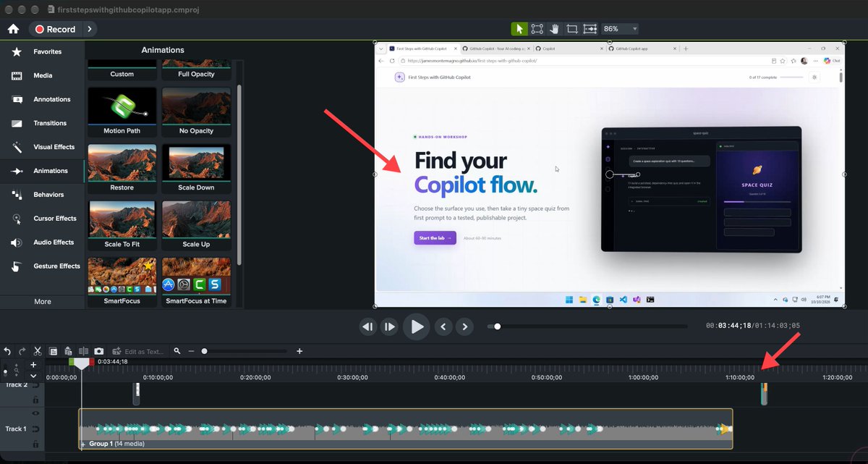This screenshot has width=868, height=464.
Task: Capture a frame with the camera icon
Action: pos(99,351)
